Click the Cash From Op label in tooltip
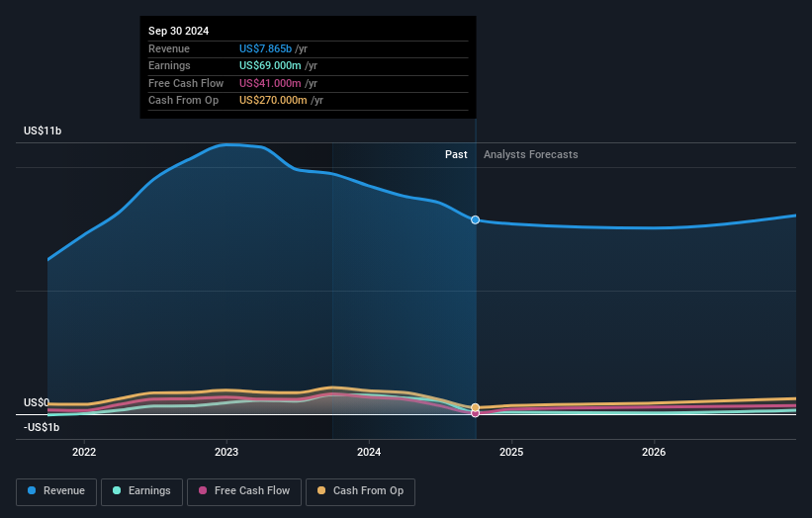 183,101
